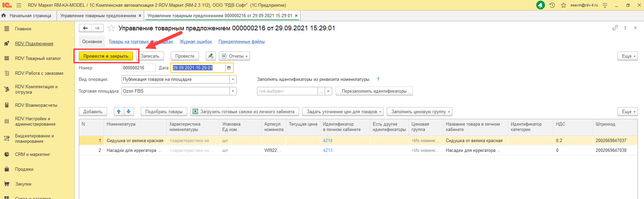The width and height of the screenshot is (644, 199).
Task: Close the Управление товарным предложением list tab
Action: point(140,15)
